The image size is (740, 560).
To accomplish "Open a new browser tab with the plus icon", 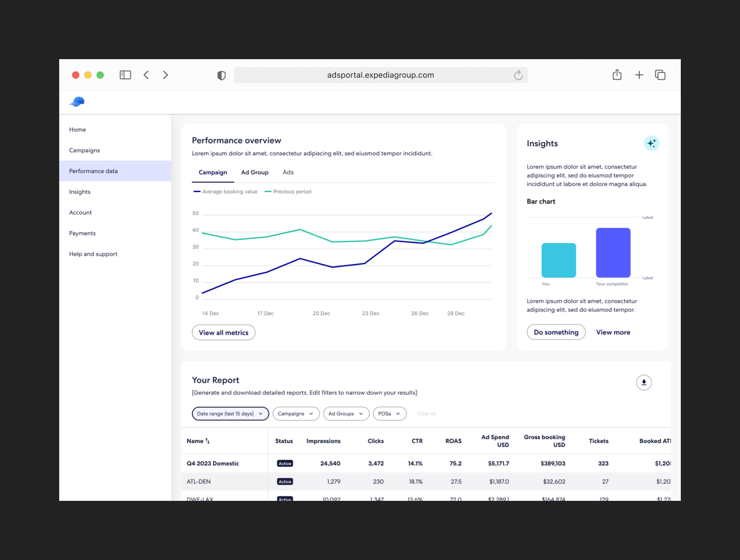I will [x=639, y=74].
